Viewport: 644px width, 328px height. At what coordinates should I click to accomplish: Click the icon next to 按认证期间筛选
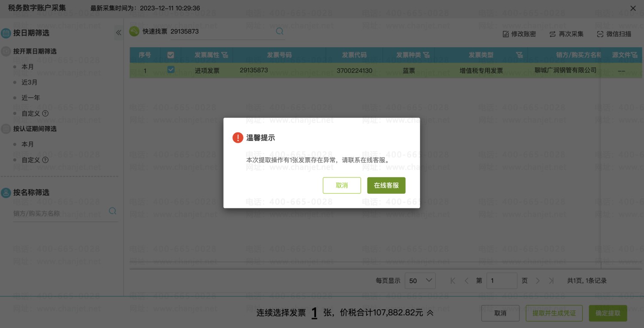pyautogui.click(x=6, y=129)
